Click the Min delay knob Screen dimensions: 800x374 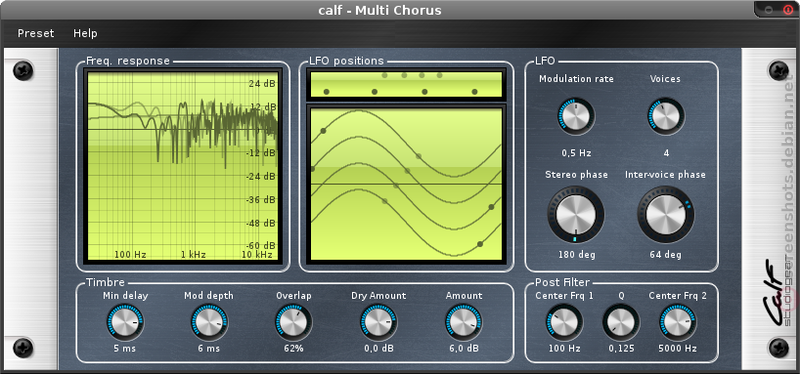tap(125, 323)
